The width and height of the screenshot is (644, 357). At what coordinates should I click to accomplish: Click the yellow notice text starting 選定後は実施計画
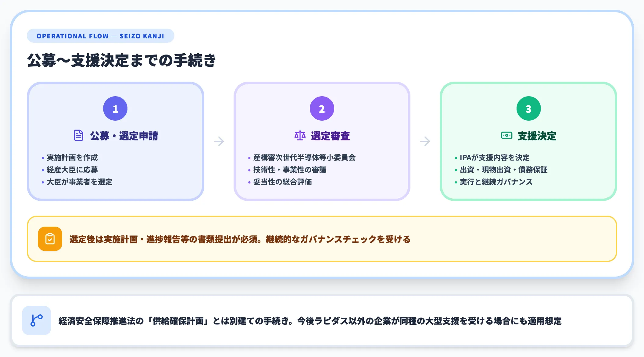(240, 239)
